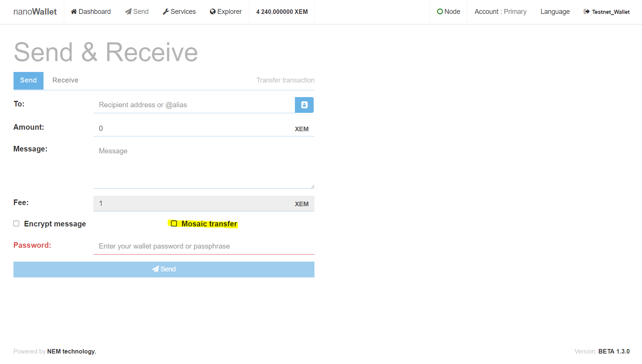
Task: Click the green Node status circle
Action: pyautogui.click(x=440, y=12)
